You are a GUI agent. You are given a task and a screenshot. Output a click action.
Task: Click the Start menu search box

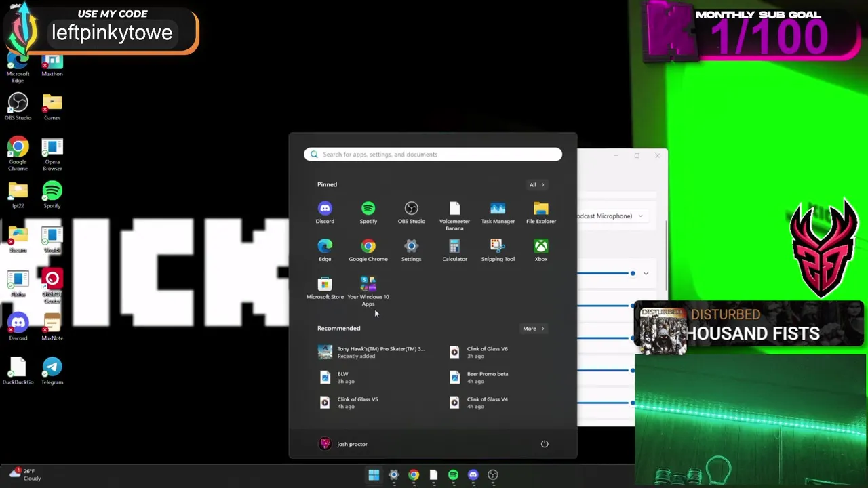433,155
